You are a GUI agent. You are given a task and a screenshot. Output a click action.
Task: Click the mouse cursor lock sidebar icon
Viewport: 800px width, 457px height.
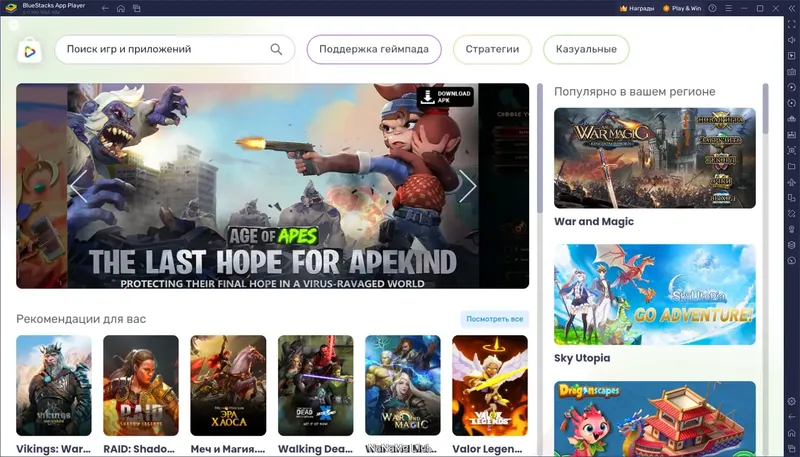pyautogui.click(x=791, y=56)
